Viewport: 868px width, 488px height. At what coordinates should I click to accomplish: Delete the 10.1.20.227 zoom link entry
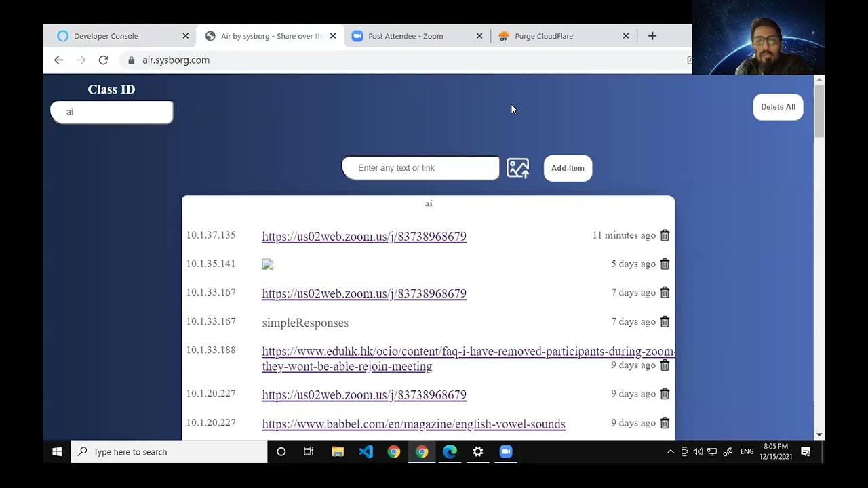[665, 393]
